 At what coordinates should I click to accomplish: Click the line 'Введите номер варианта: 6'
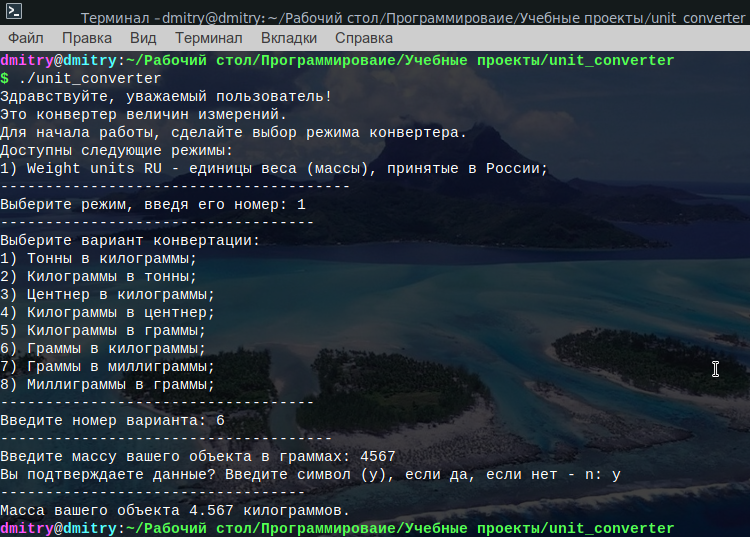pos(112,421)
